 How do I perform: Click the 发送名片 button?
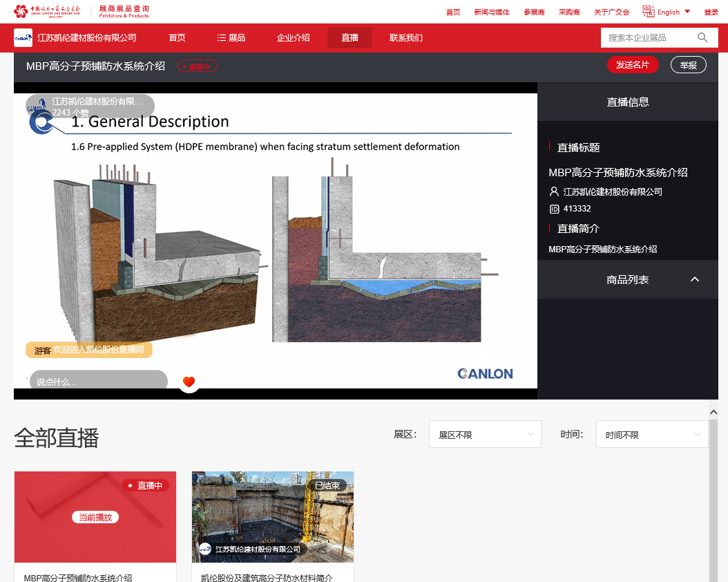633,65
